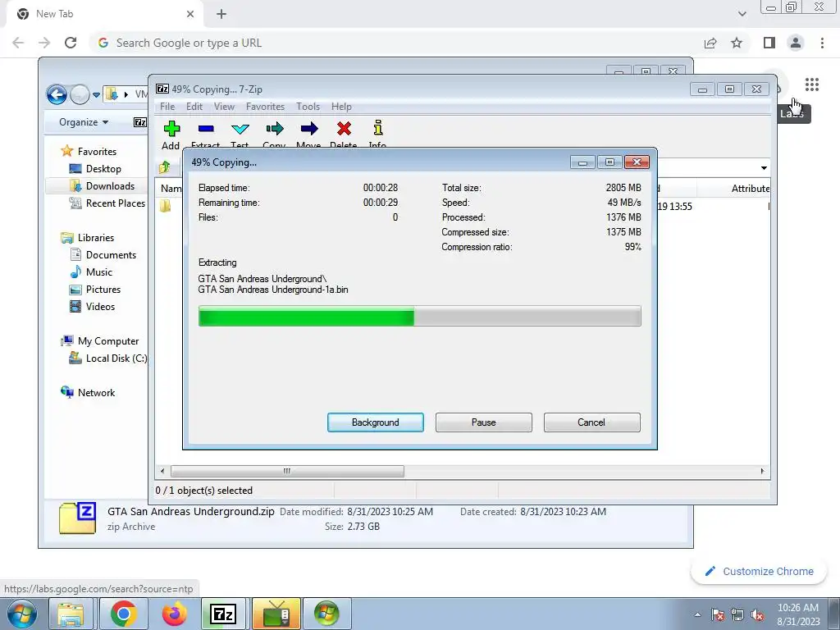The image size is (840, 630).
Task: Open the Tools menu in 7-Zip
Action: pyautogui.click(x=308, y=107)
